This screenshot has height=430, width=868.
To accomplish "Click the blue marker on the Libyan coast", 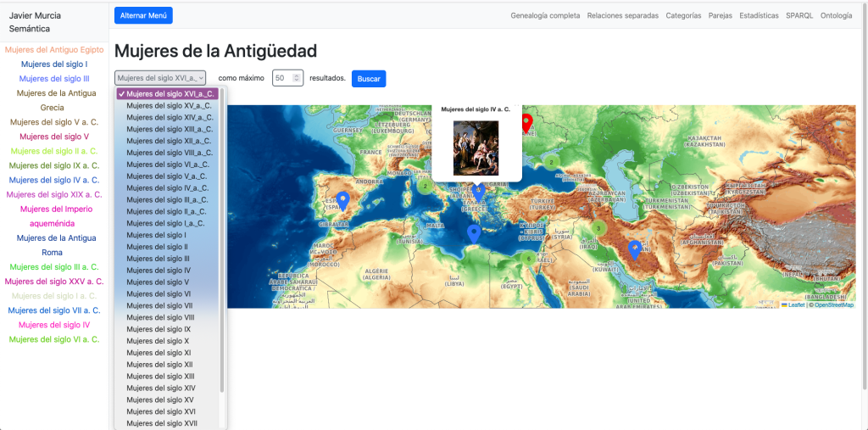I will [474, 233].
